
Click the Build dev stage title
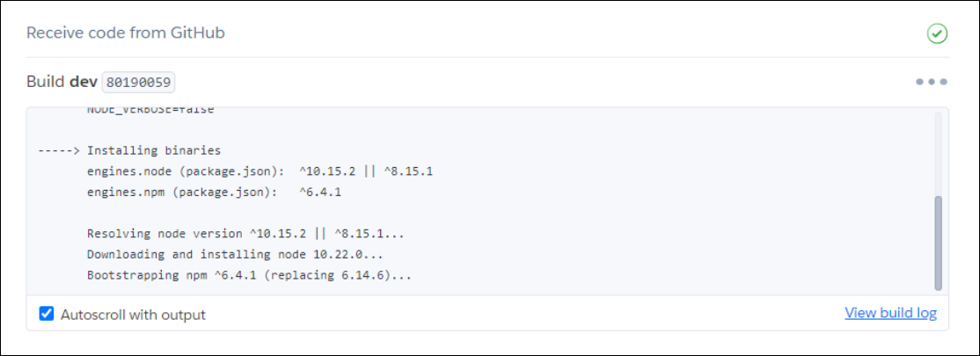[62, 82]
